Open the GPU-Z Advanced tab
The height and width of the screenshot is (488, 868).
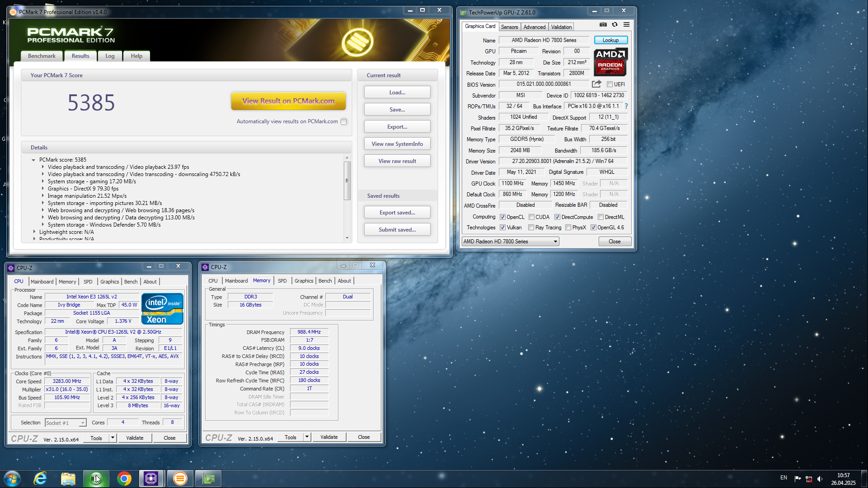[x=535, y=27]
